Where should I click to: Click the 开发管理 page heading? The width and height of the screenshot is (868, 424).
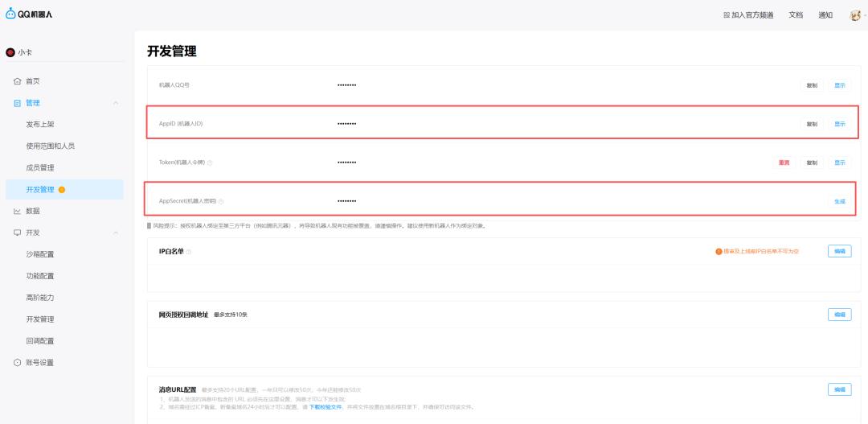point(172,51)
